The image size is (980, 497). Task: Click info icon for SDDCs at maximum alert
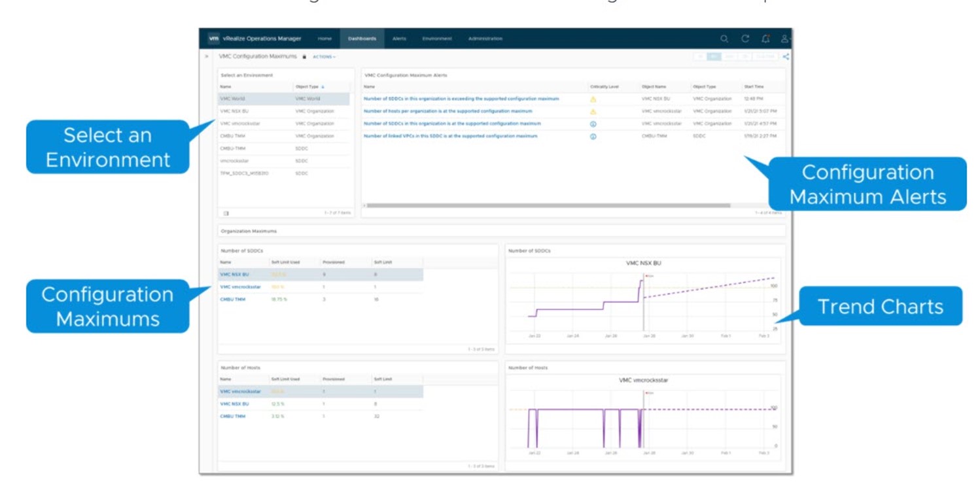click(593, 124)
